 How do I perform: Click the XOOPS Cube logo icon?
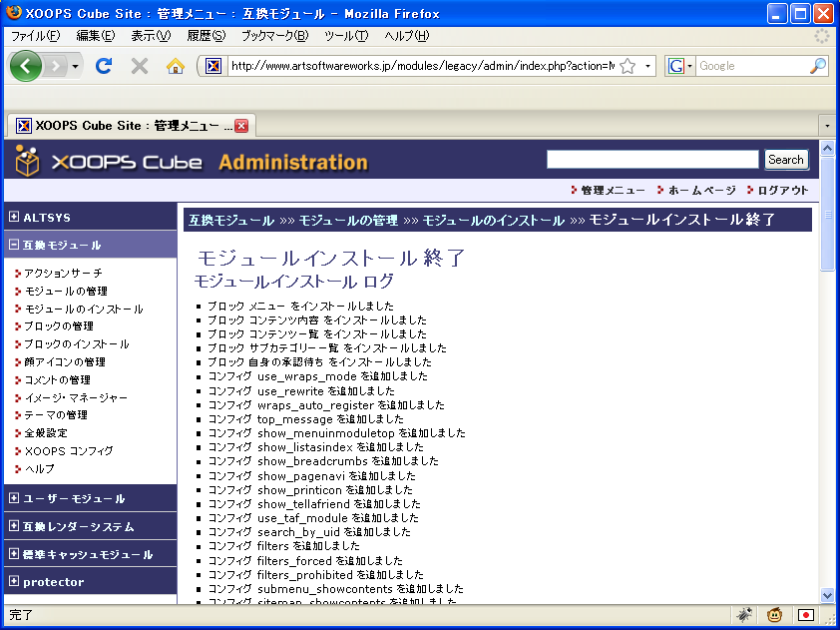coord(27,161)
